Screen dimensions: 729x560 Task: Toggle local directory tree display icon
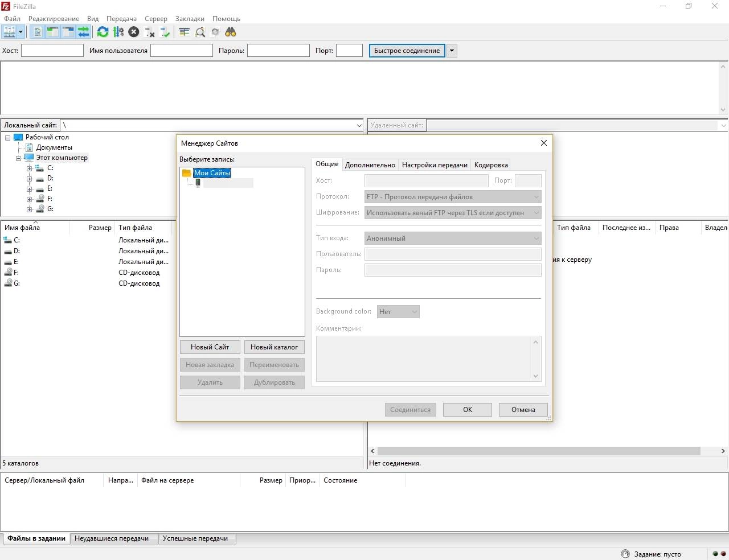(x=52, y=32)
